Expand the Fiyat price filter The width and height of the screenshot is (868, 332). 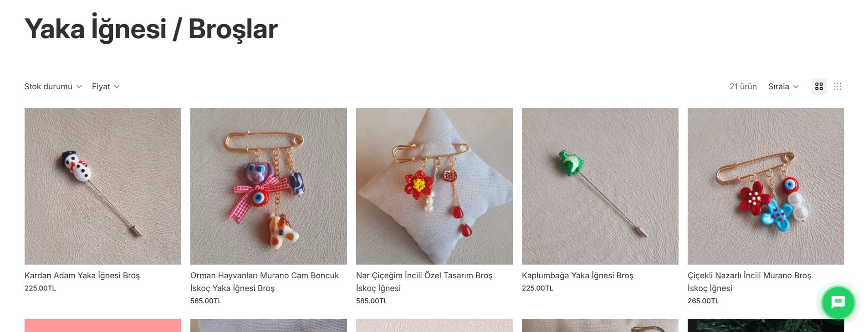pyautogui.click(x=106, y=87)
